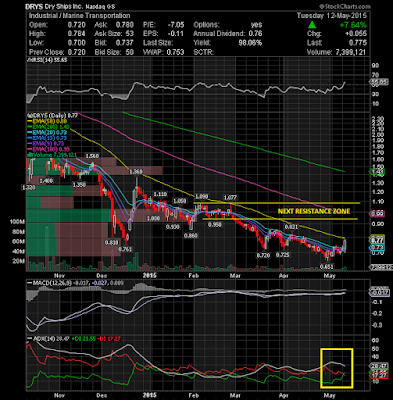This screenshot has height=400, width=393.
Task: Click the Yield value 98.06%
Action: coord(250,43)
